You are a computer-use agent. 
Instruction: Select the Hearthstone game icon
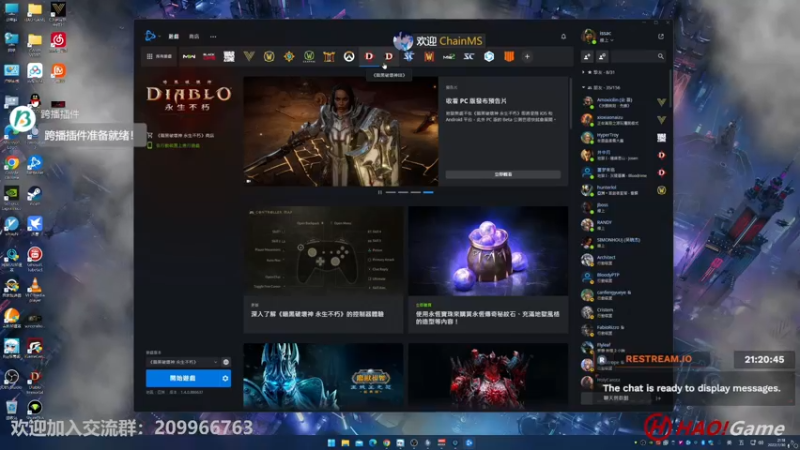point(289,57)
